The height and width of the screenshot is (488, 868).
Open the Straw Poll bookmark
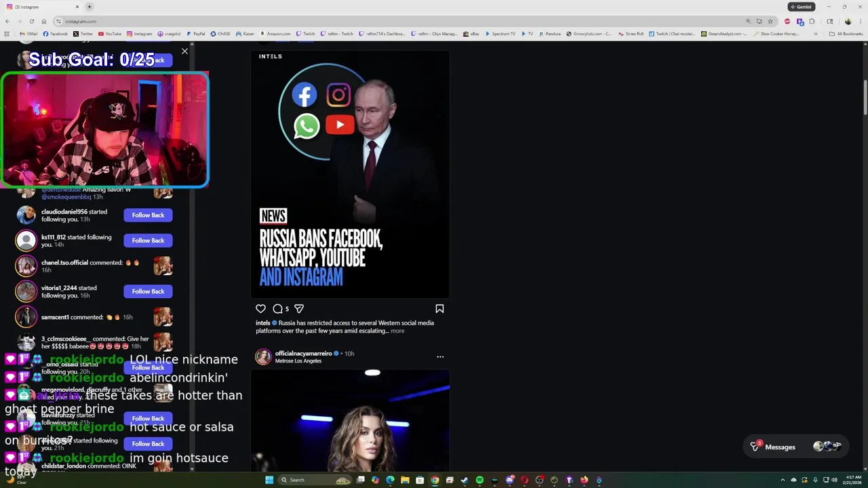631,33
